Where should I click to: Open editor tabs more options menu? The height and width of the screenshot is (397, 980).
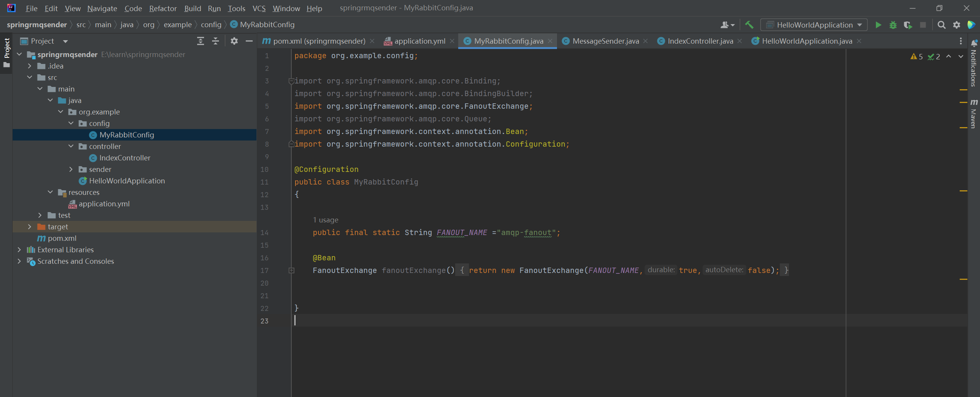(961, 41)
